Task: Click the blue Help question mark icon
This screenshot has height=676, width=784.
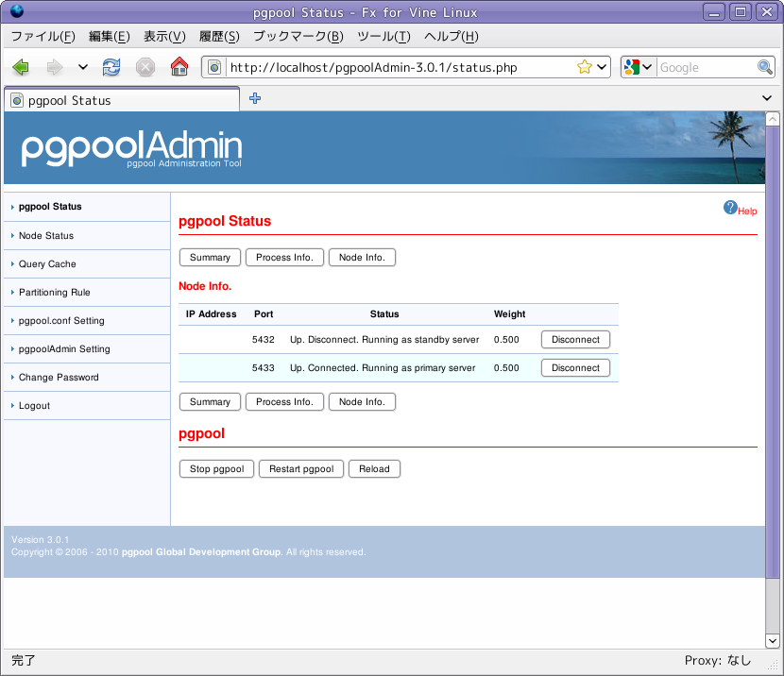Action: coord(730,208)
